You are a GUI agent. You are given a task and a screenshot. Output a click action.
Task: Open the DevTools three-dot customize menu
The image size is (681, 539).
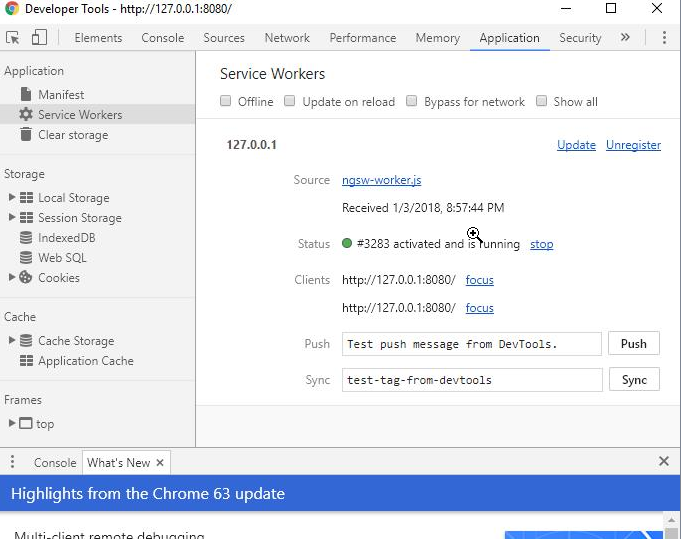pos(664,38)
